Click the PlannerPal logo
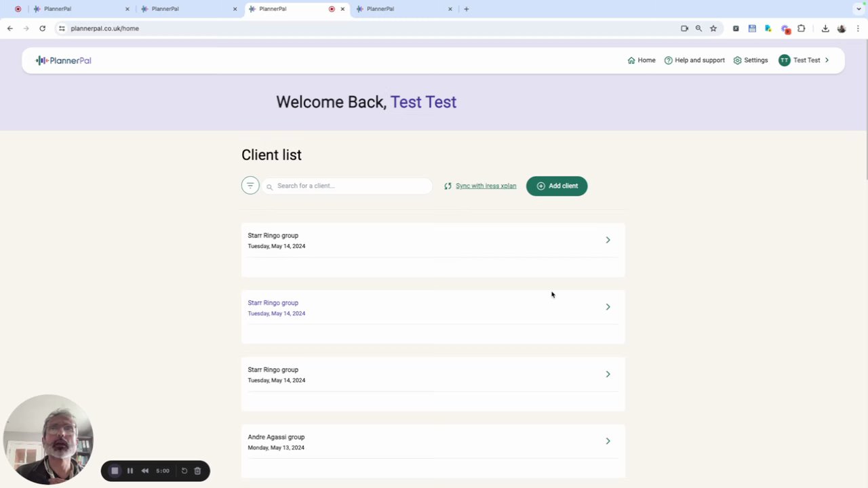This screenshot has width=868, height=488. coord(64,60)
